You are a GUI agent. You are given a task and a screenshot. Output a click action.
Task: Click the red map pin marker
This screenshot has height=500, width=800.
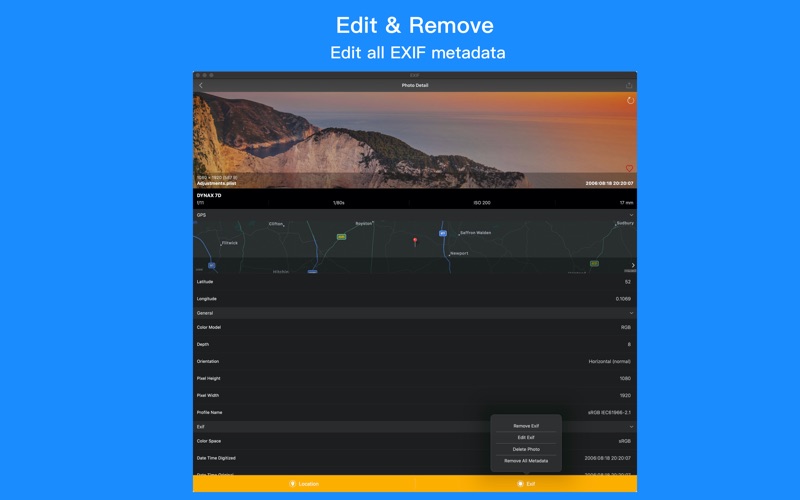coord(415,241)
